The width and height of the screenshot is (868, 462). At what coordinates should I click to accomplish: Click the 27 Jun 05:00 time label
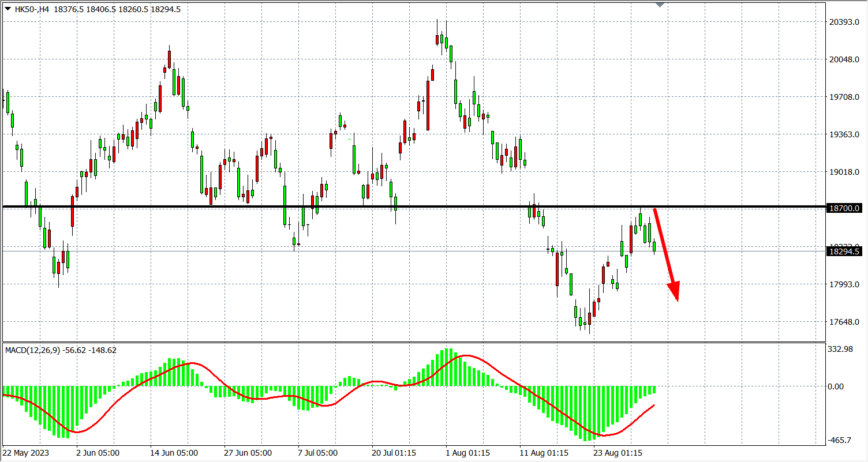pyautogui.click(x=248, y=453)
